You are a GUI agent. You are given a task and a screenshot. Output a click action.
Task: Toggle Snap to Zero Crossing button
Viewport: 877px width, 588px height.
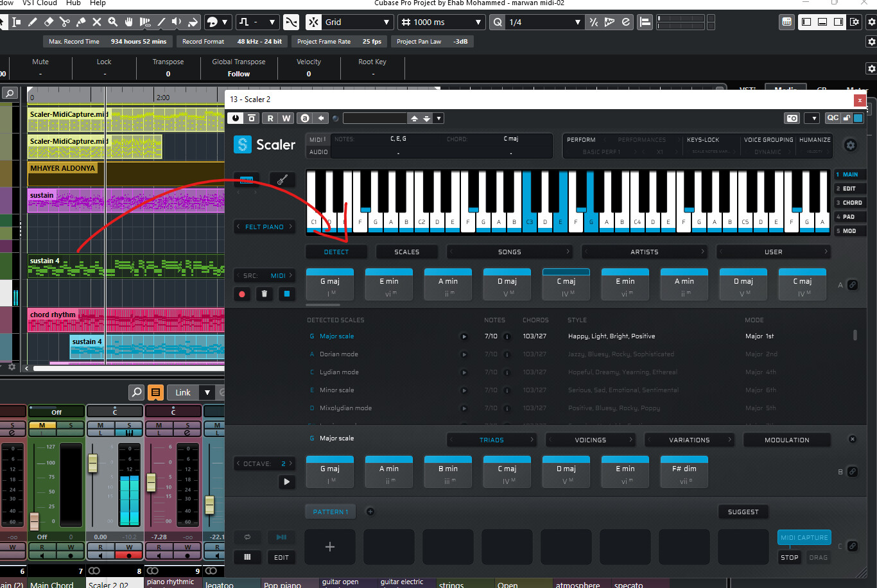(291, 22)
